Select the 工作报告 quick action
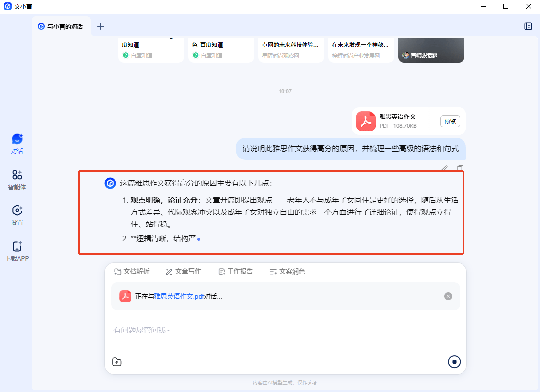 (235, 271)
